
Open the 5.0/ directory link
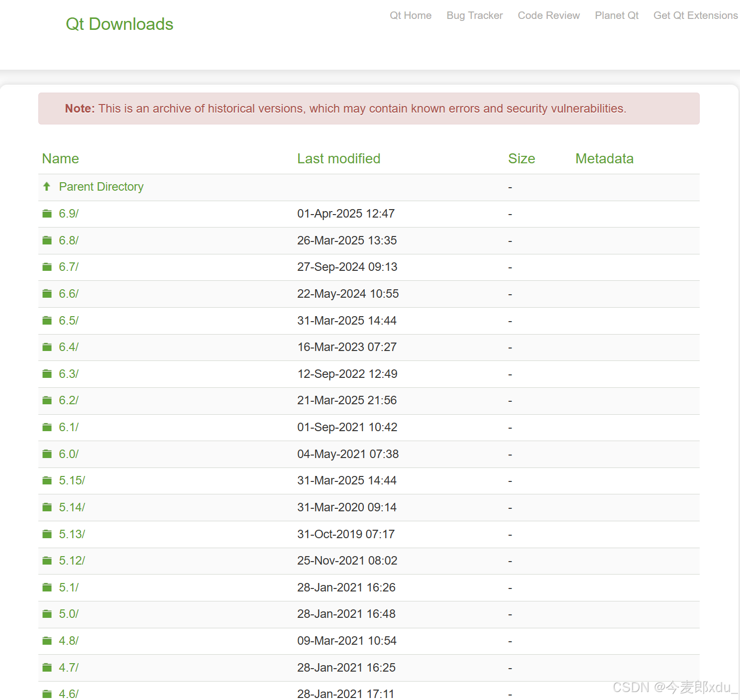[69, 614]
